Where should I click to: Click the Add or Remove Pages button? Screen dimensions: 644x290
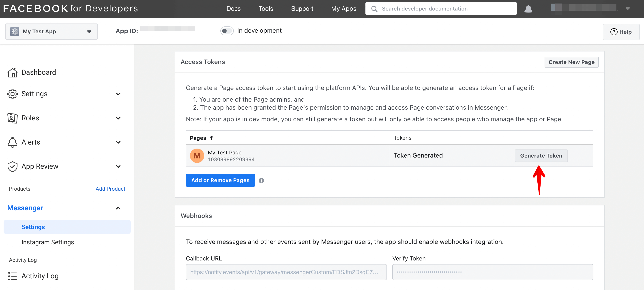click(x=221, y=180)
